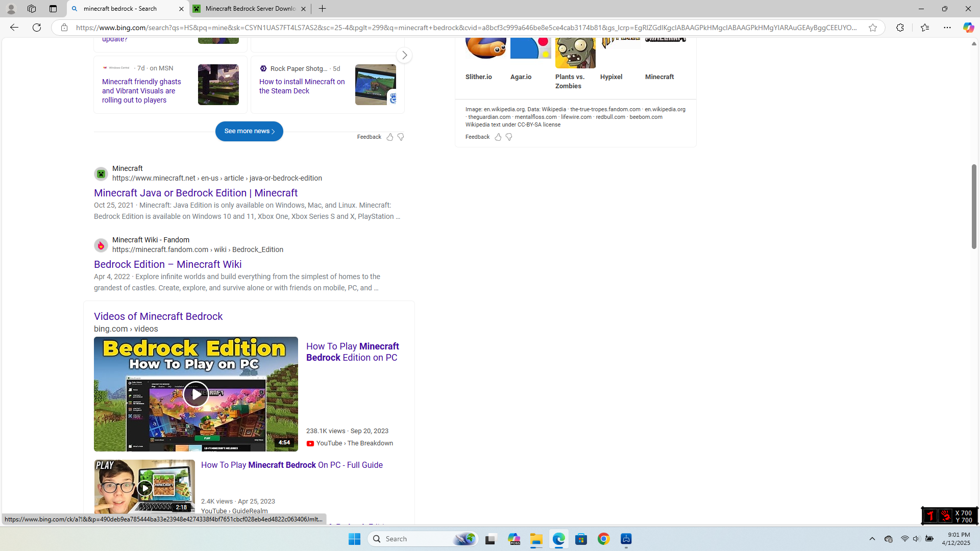
Task: Click the taskbar Search box
Action: pos(424,539)
